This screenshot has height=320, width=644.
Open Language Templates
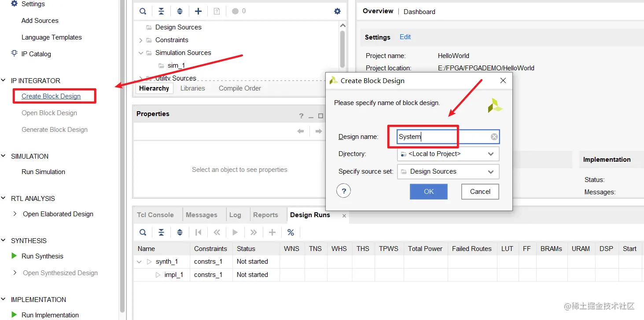(52, 37)
